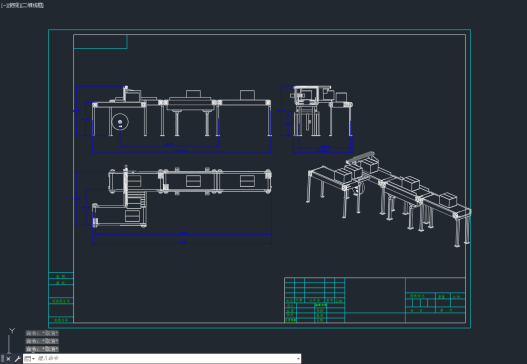Image resolution: width=527 pixels, height=364 pixels.
Task: Close the command line with X icon
Action: (x=8, y=359)
